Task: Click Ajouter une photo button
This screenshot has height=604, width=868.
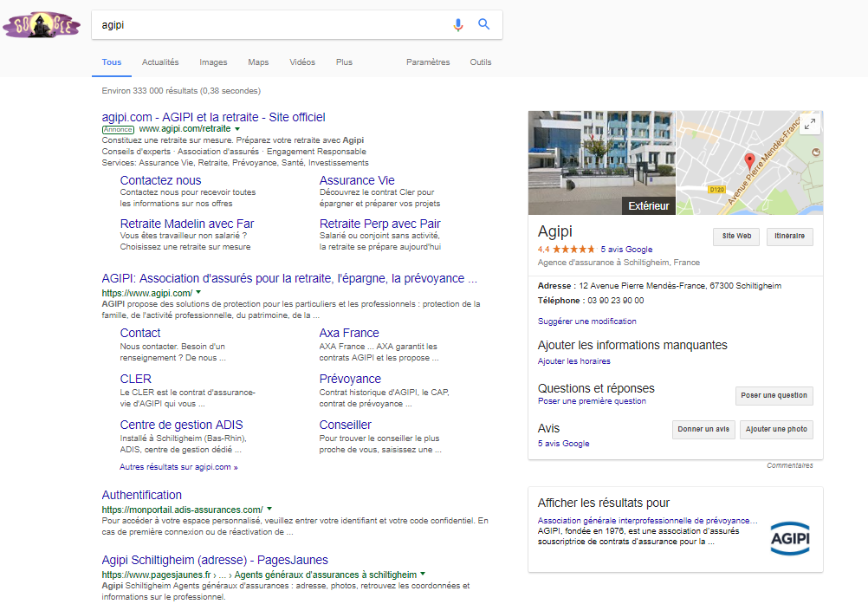Action: coord(776,430)
